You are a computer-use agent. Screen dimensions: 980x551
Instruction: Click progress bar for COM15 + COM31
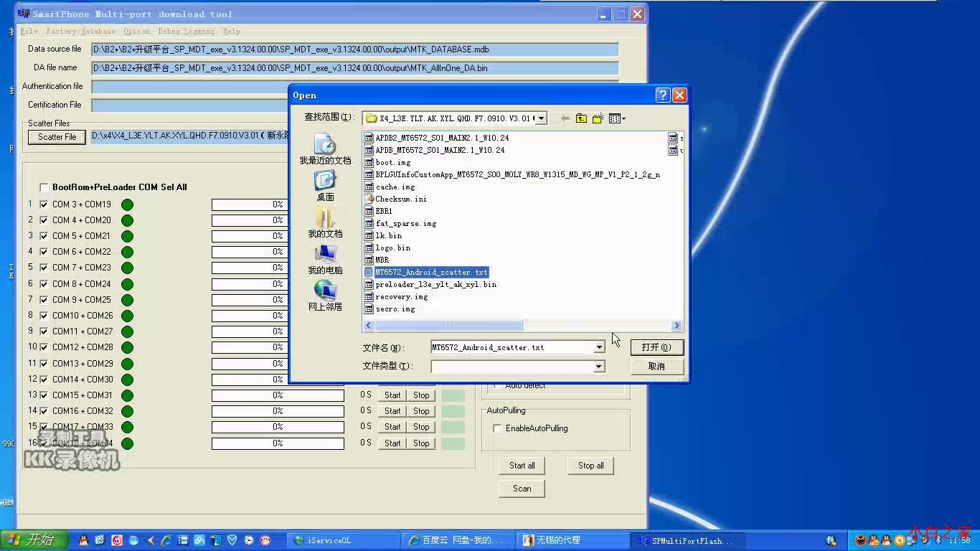click(x=278, y=395)
